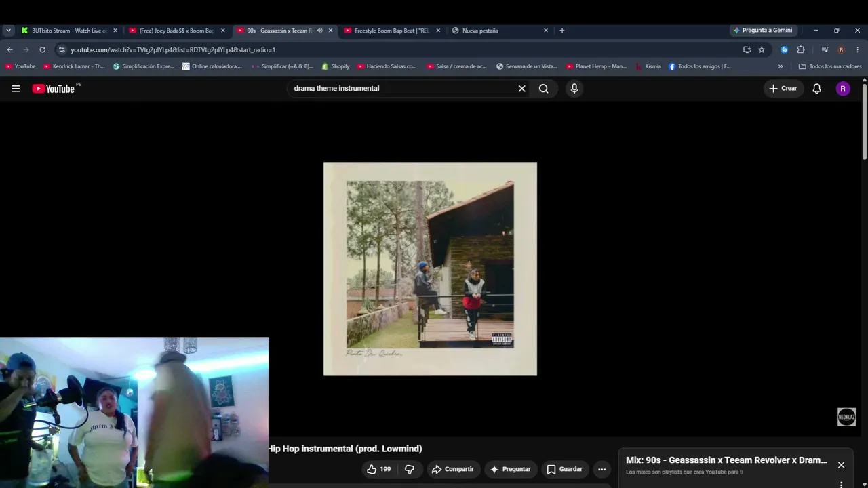Viewport: 868px width, 488px height.
Task: Click the NEOKLAZ channel watermark
Action: tap(846, 417)
